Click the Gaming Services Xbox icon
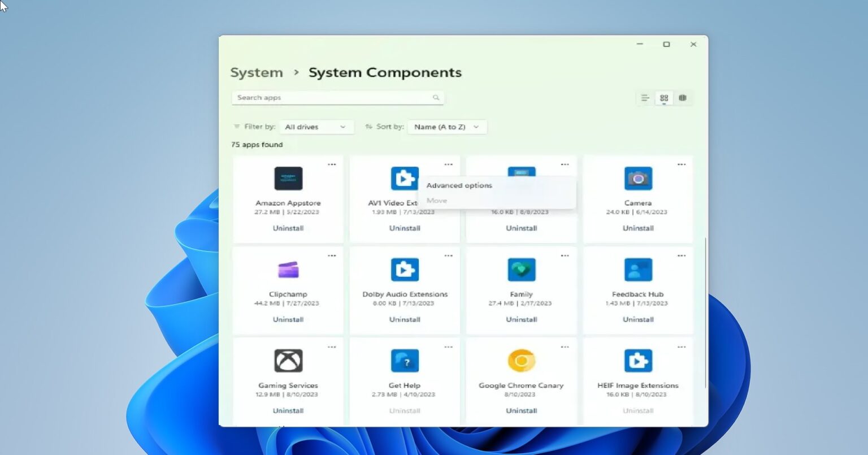868x455 pixels. coord(288,361)
